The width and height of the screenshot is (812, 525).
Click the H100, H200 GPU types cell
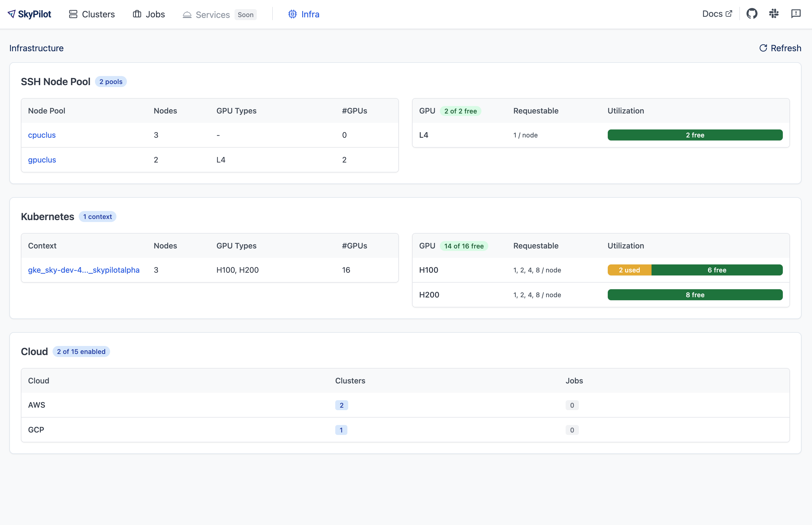[x=238, y=270]
